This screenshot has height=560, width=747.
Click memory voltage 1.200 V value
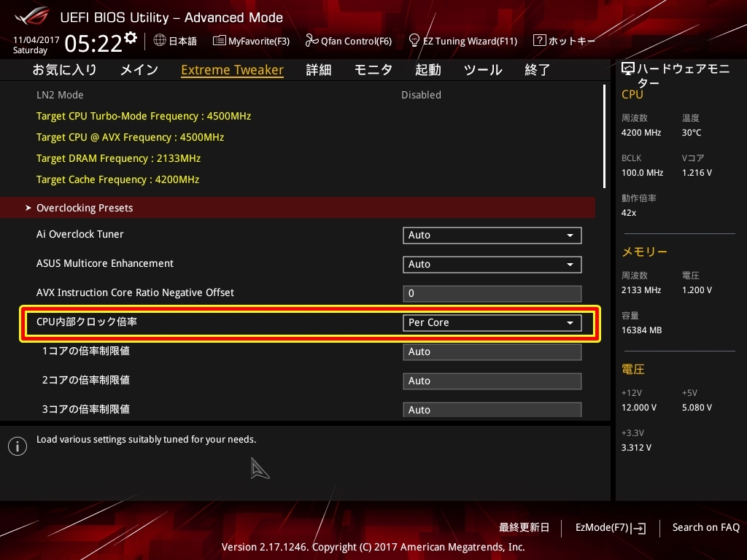click(697, 290)
